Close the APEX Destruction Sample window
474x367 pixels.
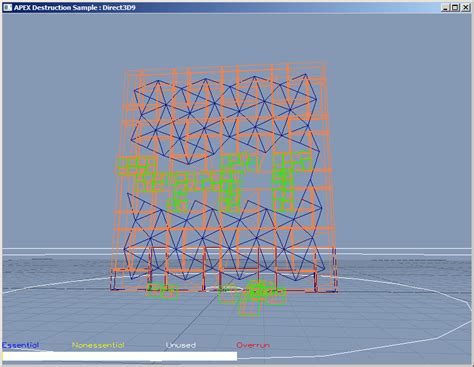[x=466, y=7]
